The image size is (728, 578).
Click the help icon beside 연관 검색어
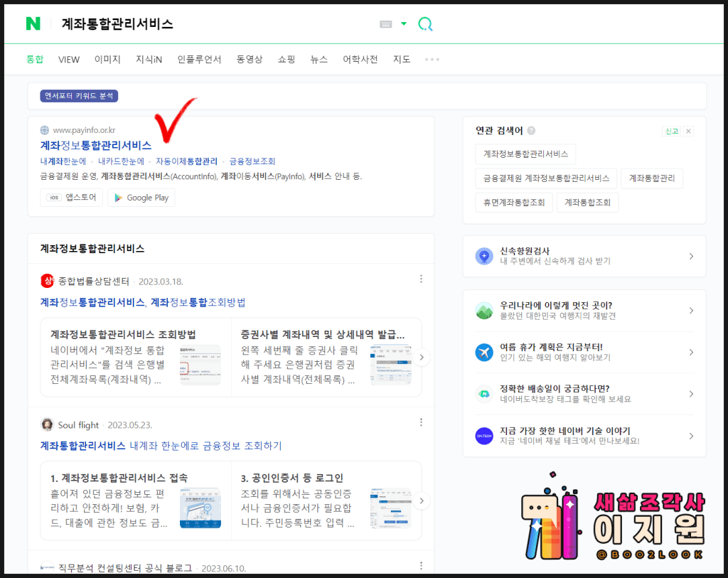tap(532, 131)
